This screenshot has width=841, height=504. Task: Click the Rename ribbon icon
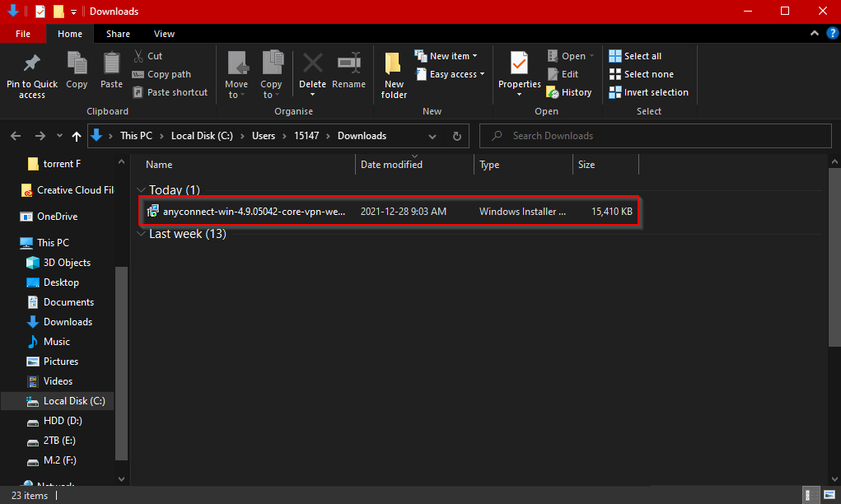click(348, 63)
